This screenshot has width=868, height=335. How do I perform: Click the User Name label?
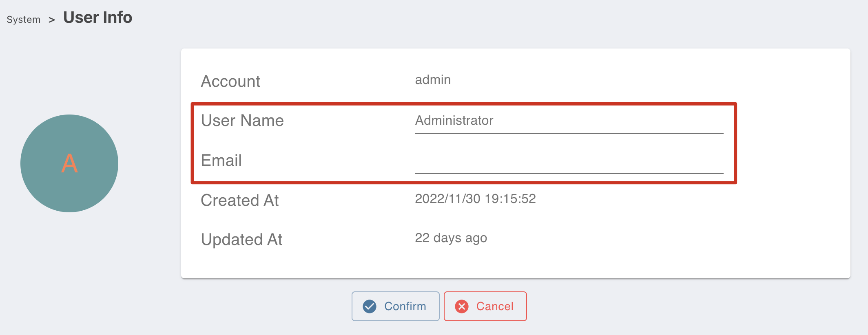(242, 121)
